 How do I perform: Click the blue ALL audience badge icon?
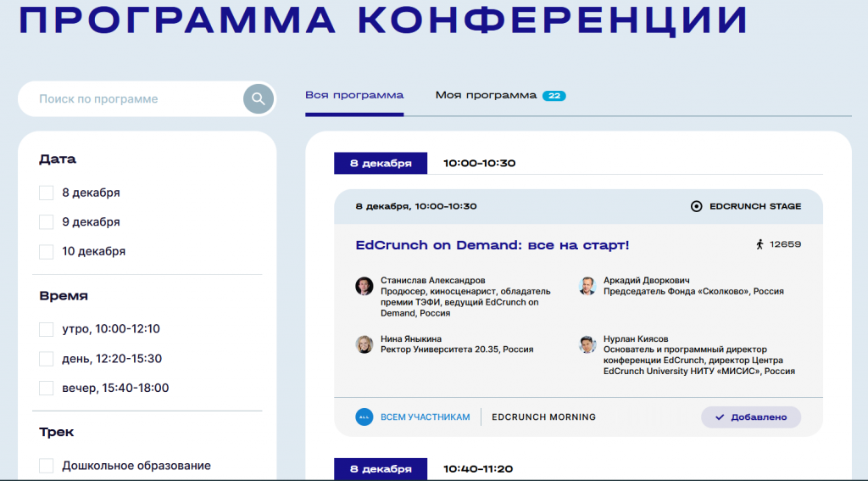click(364, 417)
